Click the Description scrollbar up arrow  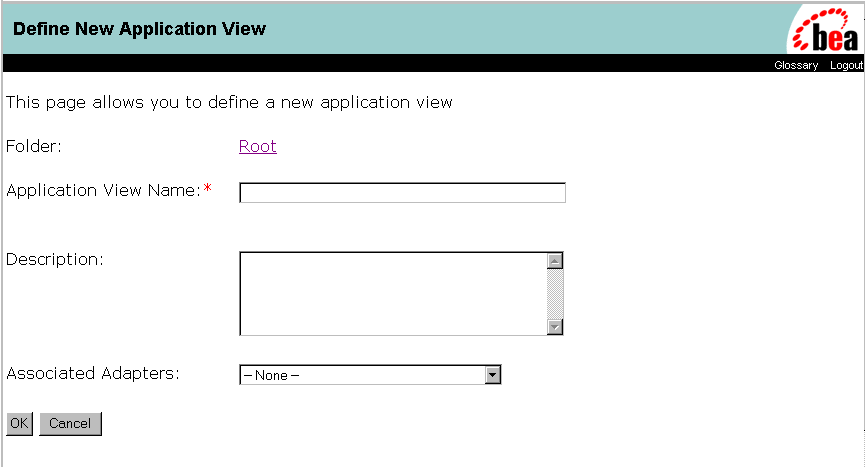coord(555,261)
